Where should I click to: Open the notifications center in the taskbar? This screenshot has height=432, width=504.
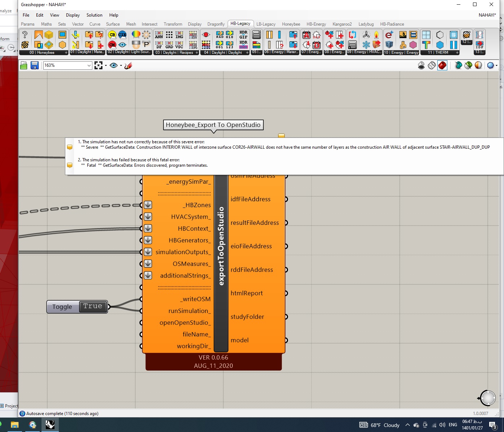tap(493, 425)
